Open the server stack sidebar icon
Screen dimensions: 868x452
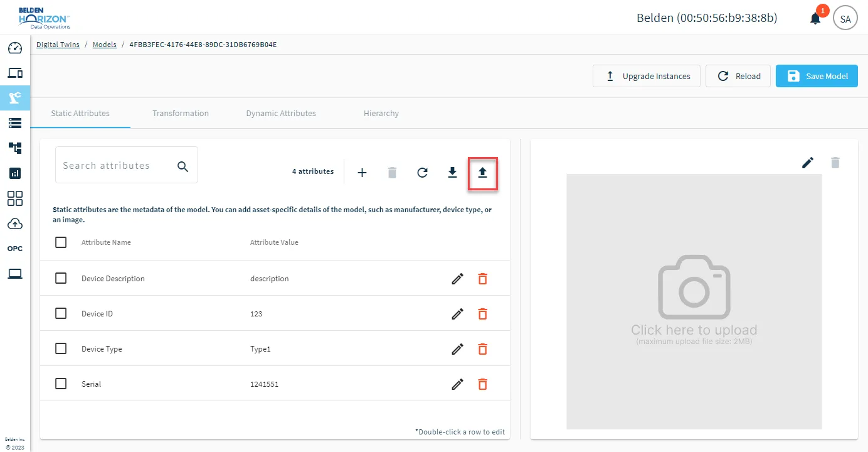point(15,123)
